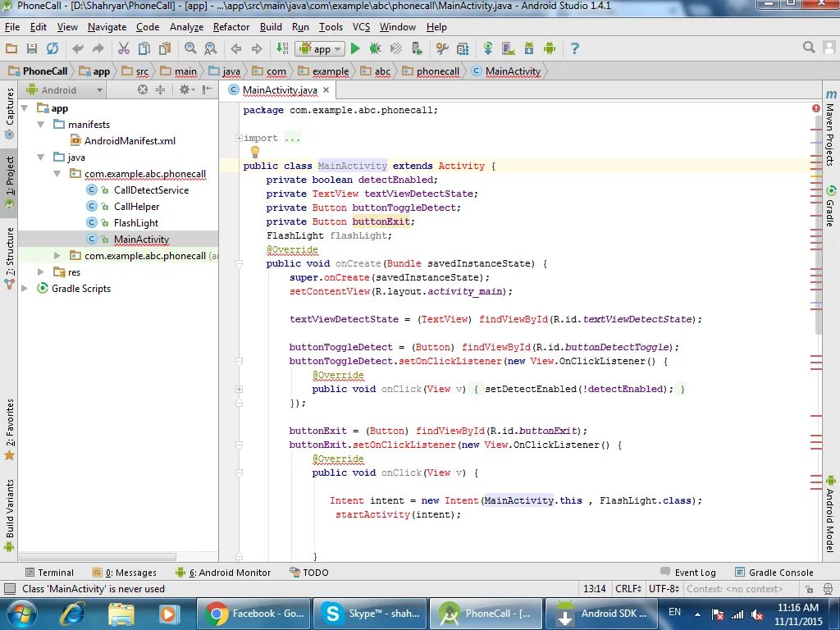Open the Gradle Console
The width and height of the screenshot is (840, 630).
tap(774, 572)
